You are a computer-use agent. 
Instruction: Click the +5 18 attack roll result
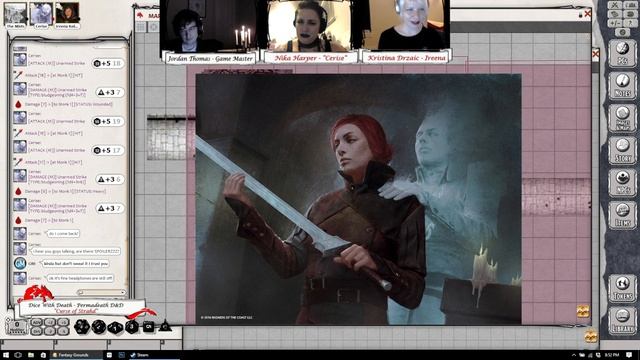point(108,63)
